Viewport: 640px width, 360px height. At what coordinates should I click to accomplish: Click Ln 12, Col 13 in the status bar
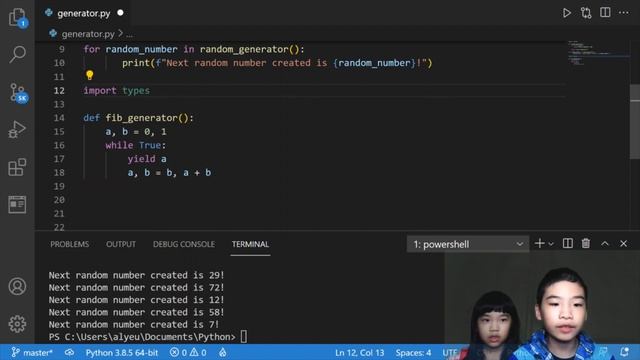click(360, 353)
